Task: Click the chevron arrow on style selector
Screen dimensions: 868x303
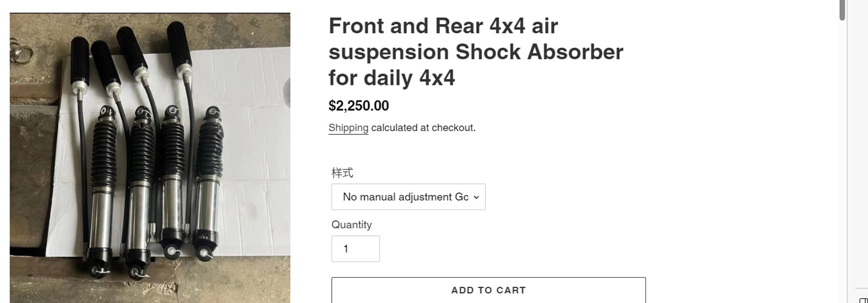Action: coord(476,197)
